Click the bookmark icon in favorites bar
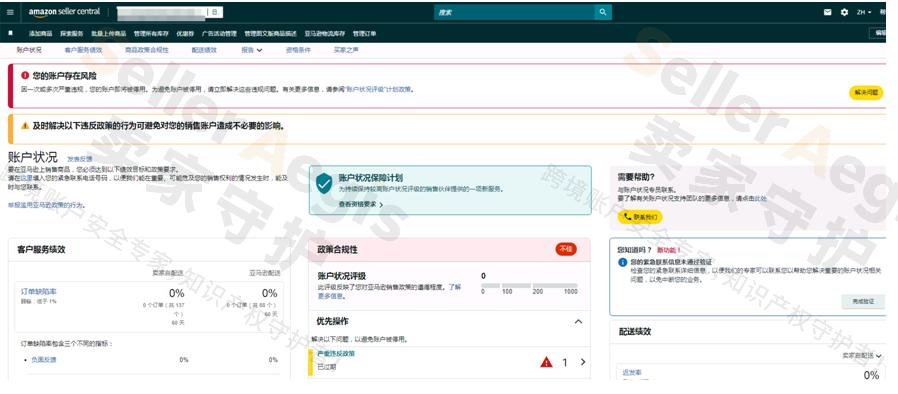Image resolution: width=898 pixels, height=394 pixels. click(10, 33)
